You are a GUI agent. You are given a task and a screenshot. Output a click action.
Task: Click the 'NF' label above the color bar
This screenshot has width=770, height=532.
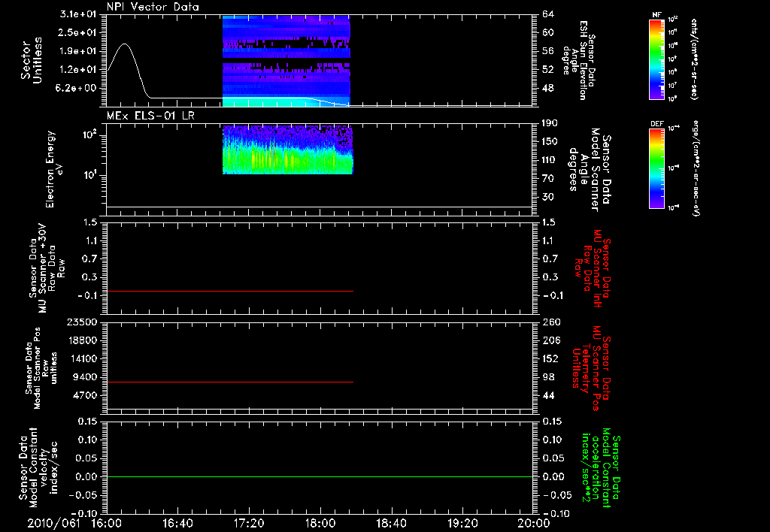(x=656, y=15)
